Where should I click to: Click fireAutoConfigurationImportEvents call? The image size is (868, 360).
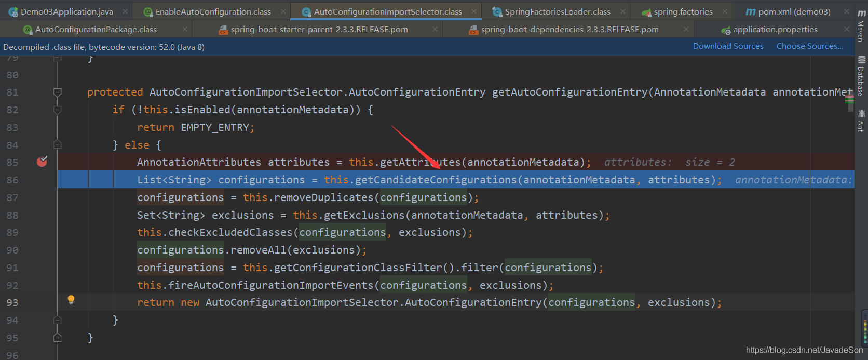[x=271, y=285]
